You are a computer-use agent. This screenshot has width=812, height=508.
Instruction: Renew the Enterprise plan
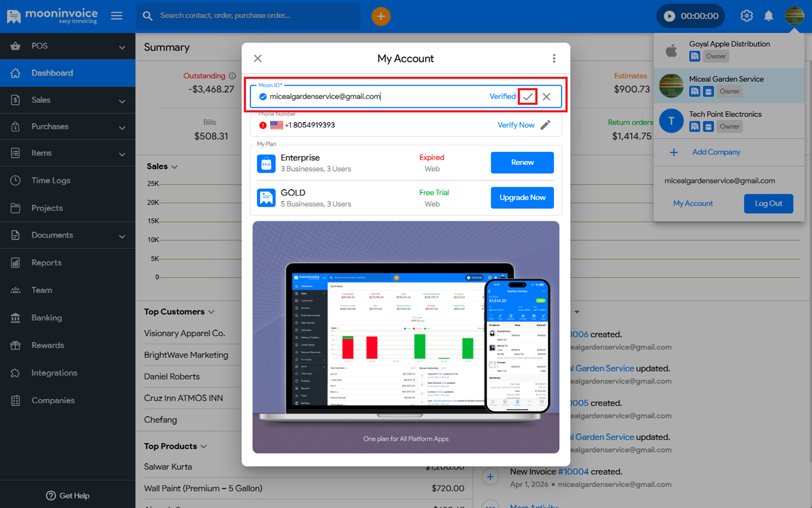pos(522,163)
